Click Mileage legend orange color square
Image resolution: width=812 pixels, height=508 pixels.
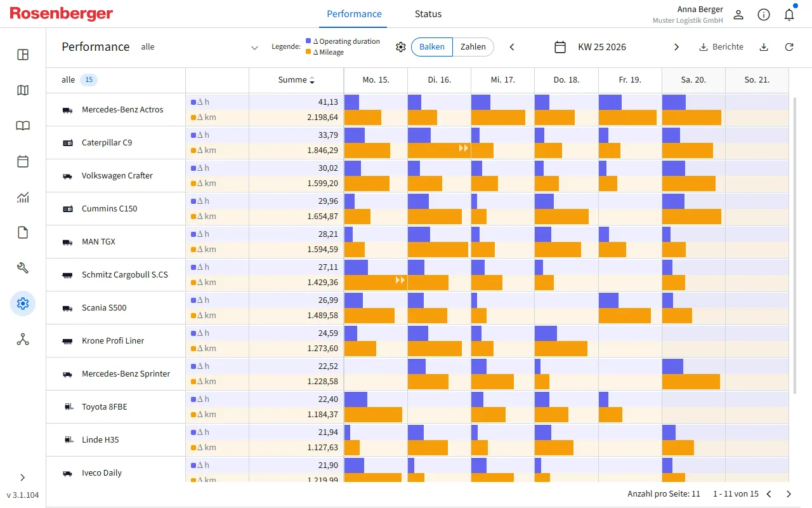point(308,52)
